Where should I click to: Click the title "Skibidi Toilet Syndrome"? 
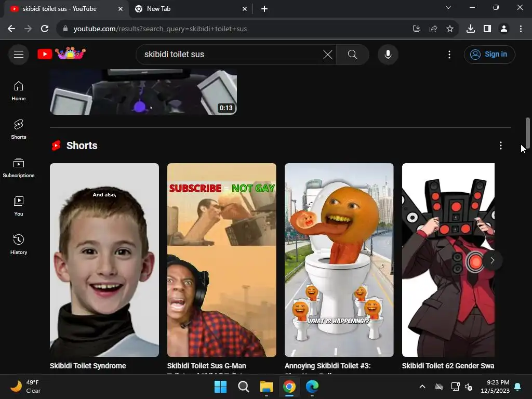click(x=88, y=366)
